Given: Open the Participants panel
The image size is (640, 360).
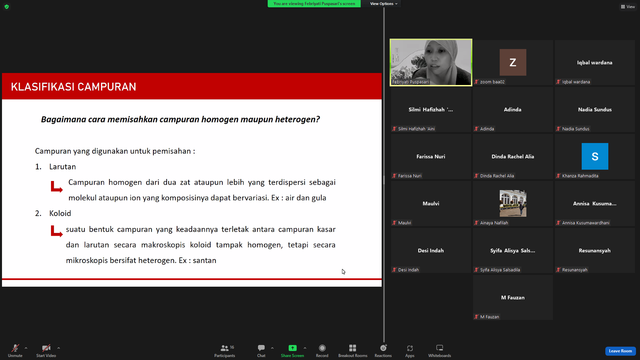Looking at the screenshot, I should [225, 350].
